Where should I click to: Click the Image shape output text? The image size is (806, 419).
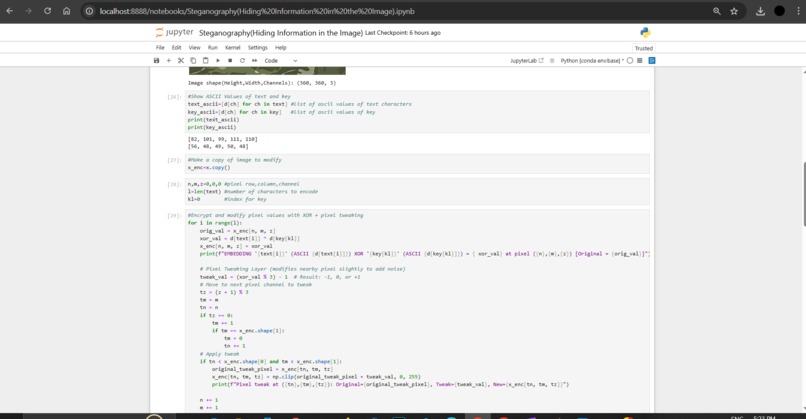tap(262, 83)
